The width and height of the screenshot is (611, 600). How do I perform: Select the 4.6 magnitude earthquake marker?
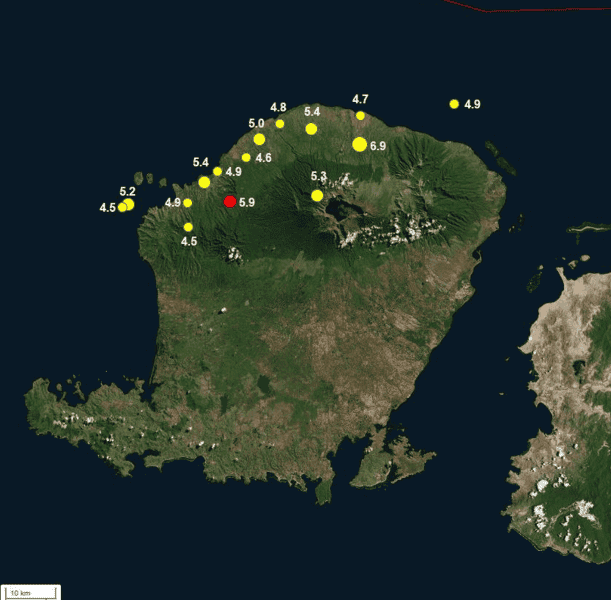click(246, 157)
